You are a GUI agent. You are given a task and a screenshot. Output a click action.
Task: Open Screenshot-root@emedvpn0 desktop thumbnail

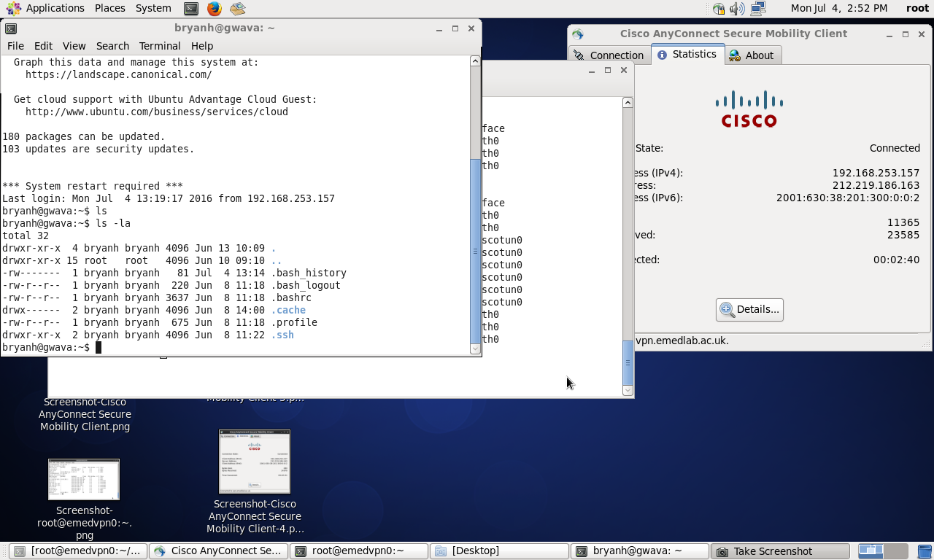tap(84, 479)
